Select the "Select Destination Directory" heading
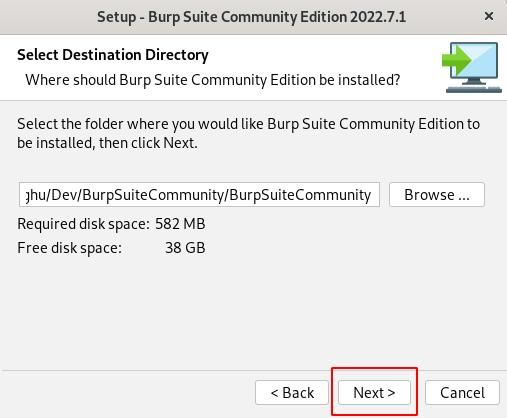The height and width of the screenshot is (418, 507). point(113,55)
